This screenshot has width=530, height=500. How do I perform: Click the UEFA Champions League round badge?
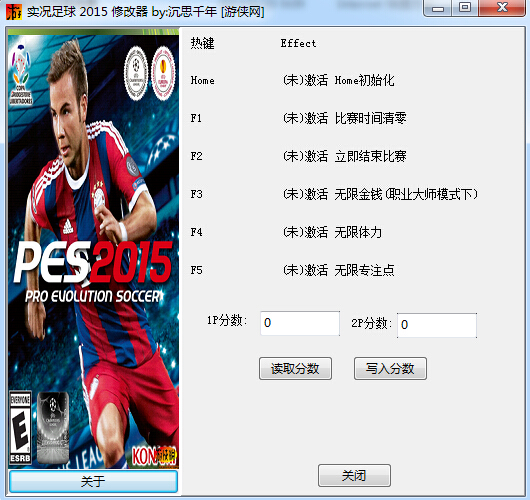pyautogui.click(x=136, y=73)
